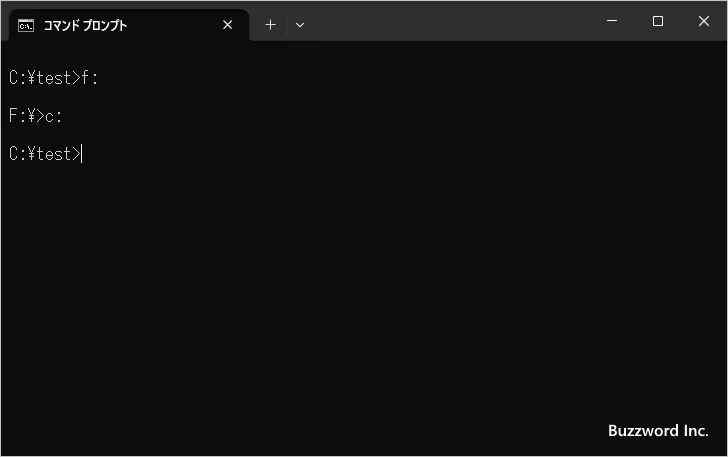Maximize the terminal window
This screenshot has width=728, height=457.
pyautogui.click(x=658, y=21)
